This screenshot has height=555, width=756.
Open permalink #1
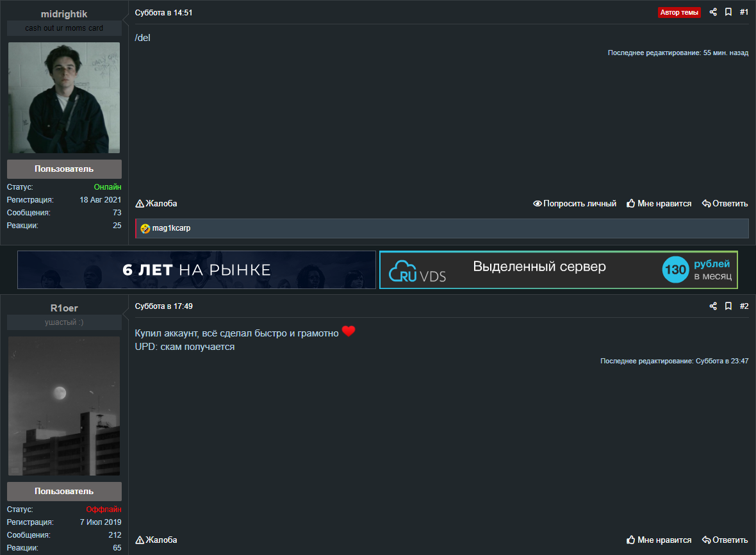(x=744, y=12)
